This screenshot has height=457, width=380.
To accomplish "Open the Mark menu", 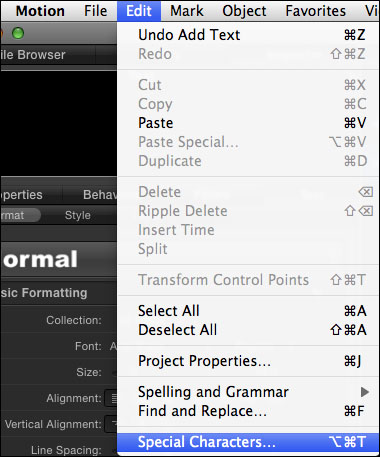I will click(x=187, y=11).
